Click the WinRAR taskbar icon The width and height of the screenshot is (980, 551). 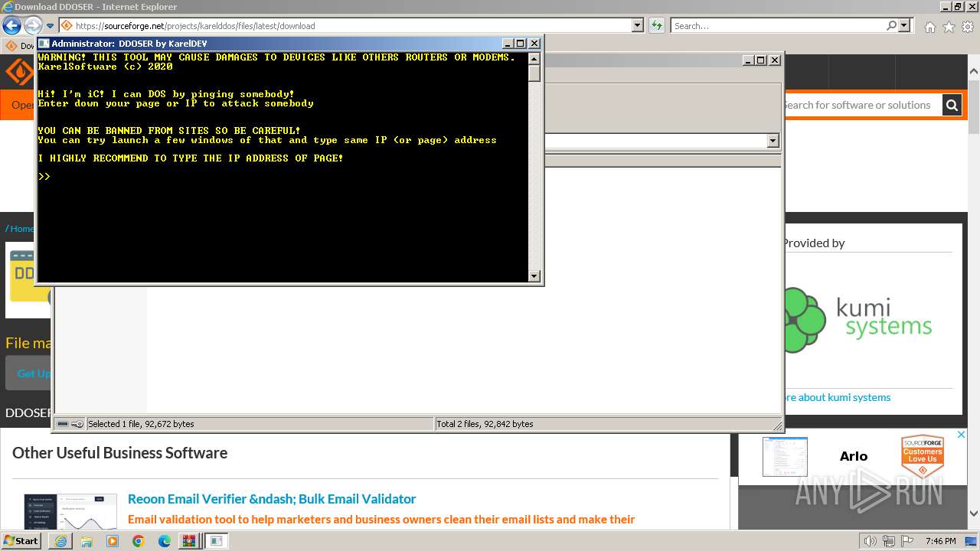(x=188, y=541)
